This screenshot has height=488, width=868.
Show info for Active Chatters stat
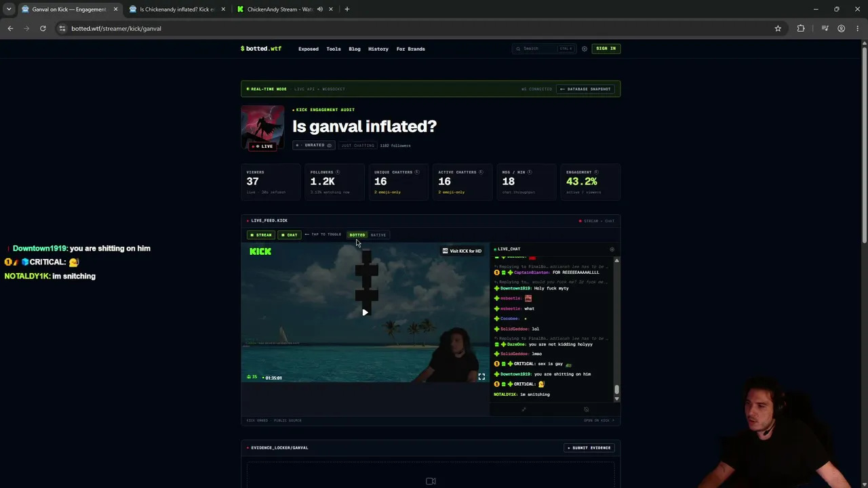pyautogui.click(x=481, y=172)
